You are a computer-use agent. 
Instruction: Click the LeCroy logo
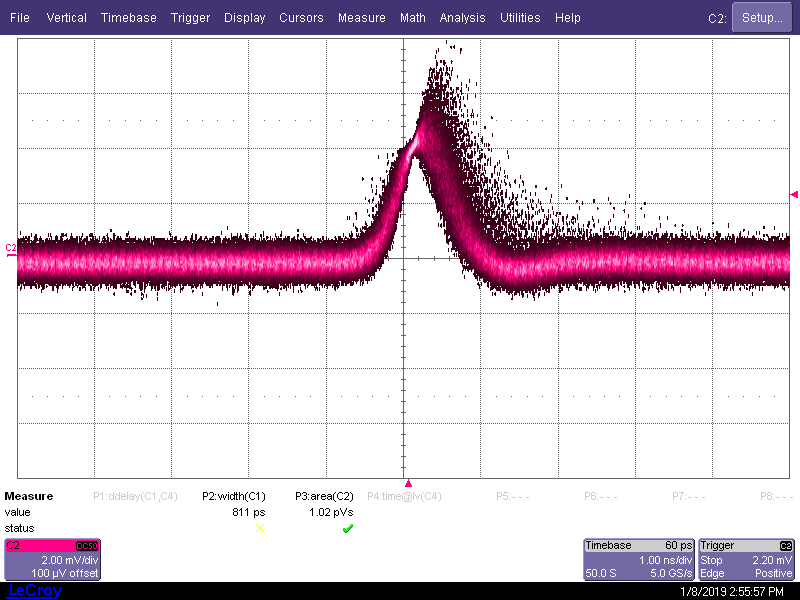coord(35,591)
